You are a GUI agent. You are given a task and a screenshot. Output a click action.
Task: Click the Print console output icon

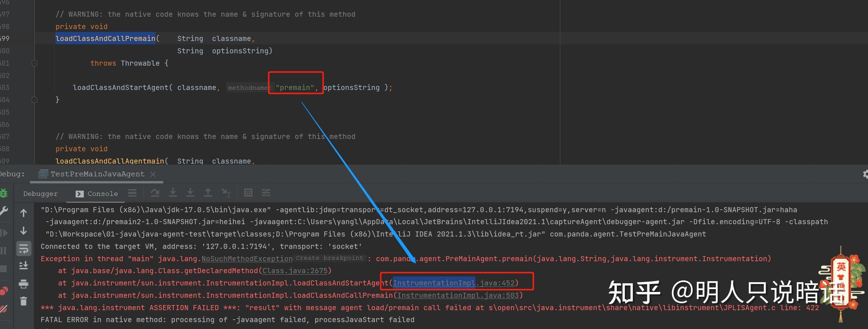click(24, 284)
